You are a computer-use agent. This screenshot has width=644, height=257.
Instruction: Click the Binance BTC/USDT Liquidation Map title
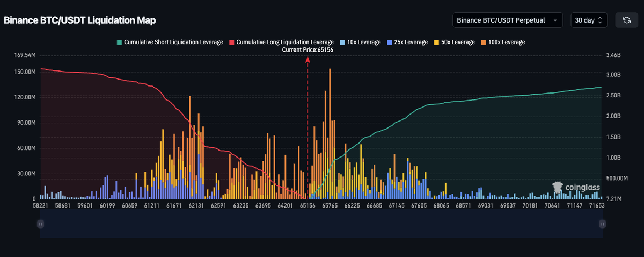click(80, 20)
